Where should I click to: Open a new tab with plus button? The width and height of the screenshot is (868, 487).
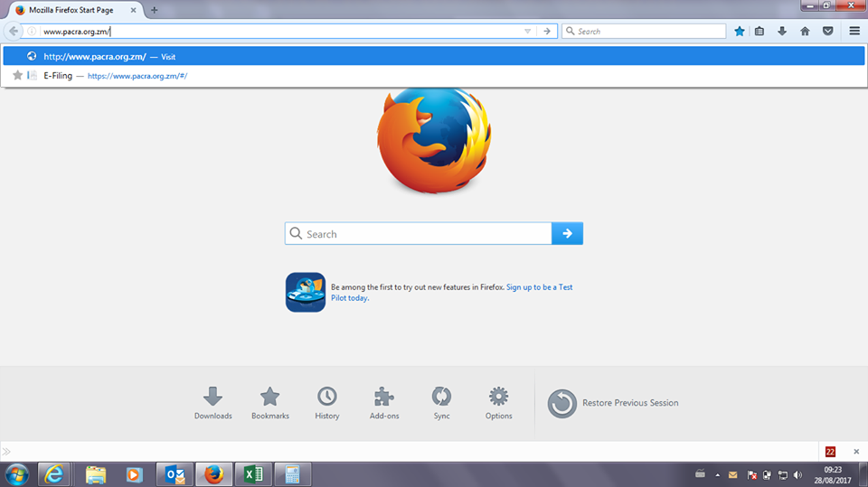pyautogui.click(x=155, y=10)
